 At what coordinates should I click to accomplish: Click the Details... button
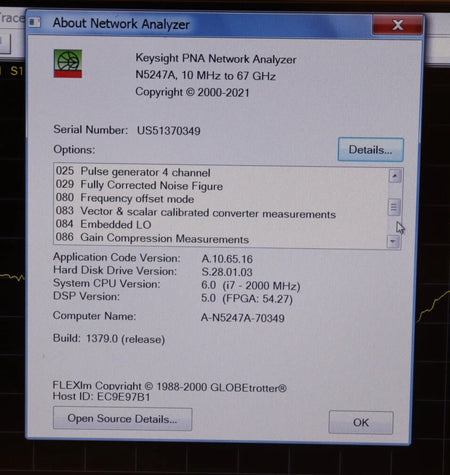coord(370,150)
